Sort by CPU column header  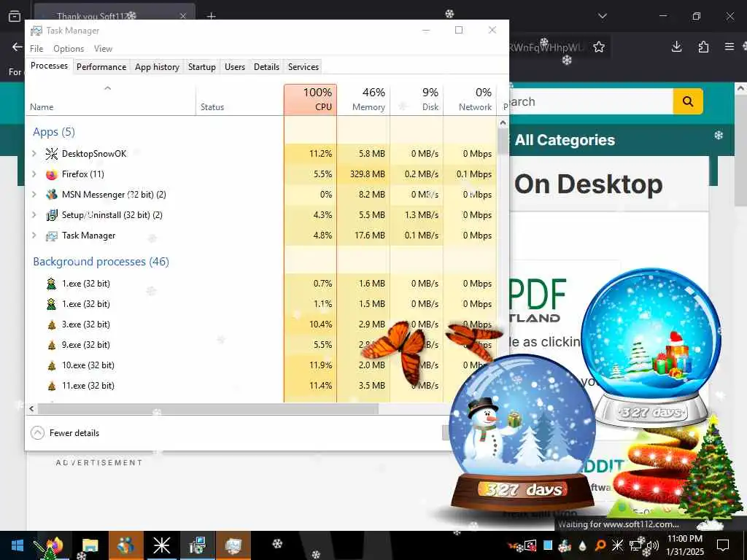pyautogui.click(x=310, y=99)
